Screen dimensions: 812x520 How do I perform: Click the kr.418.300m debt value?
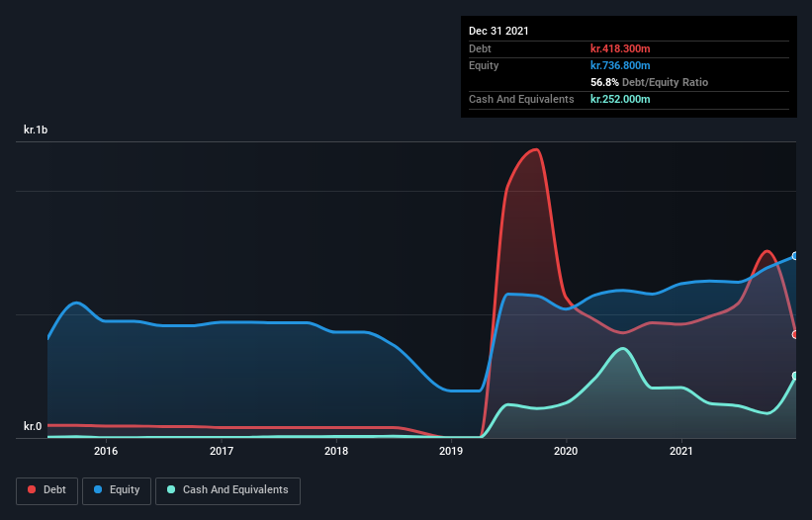coord(620,48)
